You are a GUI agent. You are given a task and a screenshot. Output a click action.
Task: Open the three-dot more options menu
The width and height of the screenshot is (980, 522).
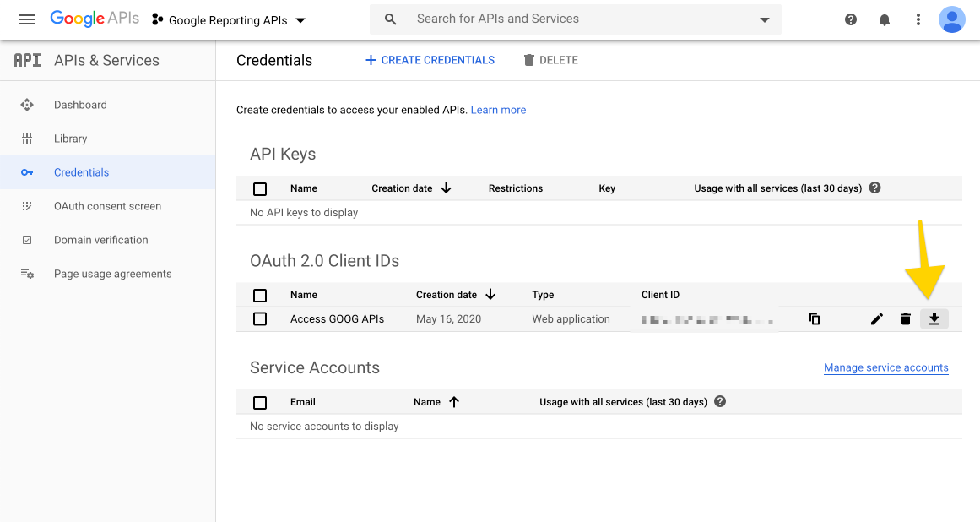[x=918, y=19]
